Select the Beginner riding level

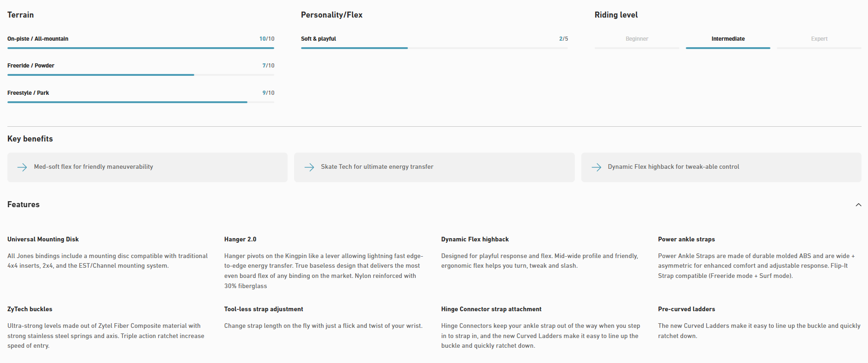point(637,39)
